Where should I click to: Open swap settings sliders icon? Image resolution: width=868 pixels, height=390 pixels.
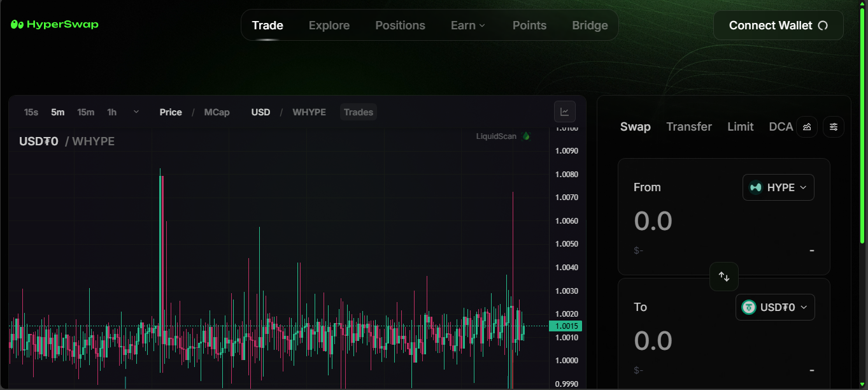(834, 127)
